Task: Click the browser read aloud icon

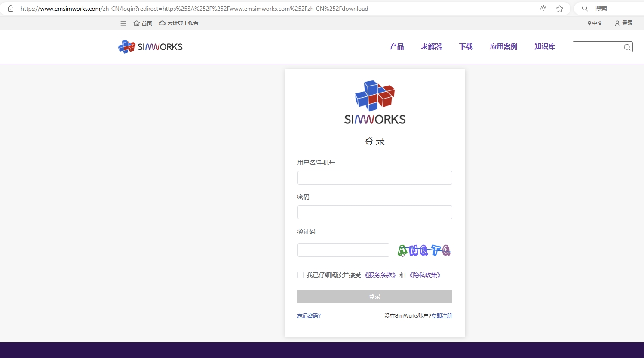Action: point(543,9)
